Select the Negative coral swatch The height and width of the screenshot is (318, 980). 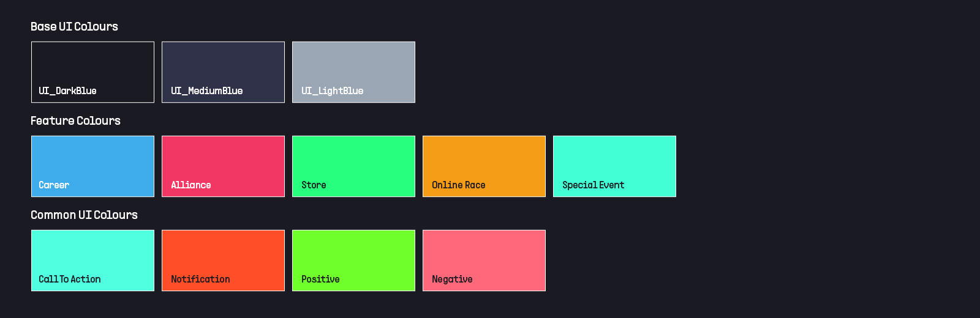tap(484, 261)
